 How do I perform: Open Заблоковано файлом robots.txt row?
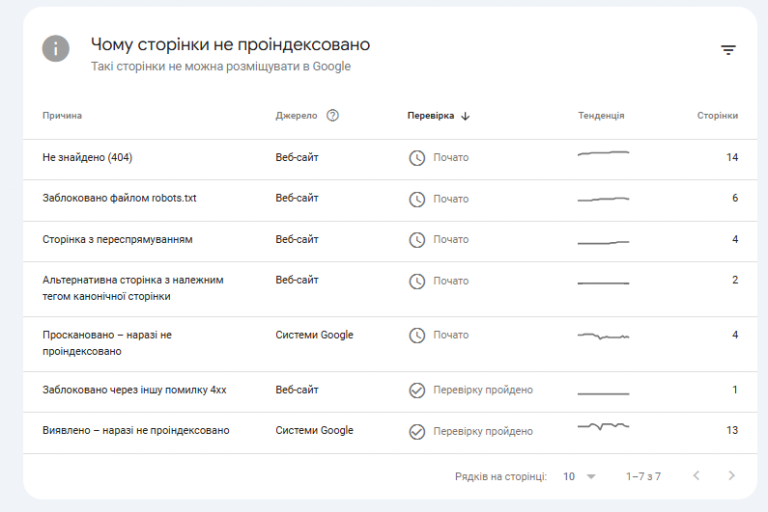tap(119, 199)
